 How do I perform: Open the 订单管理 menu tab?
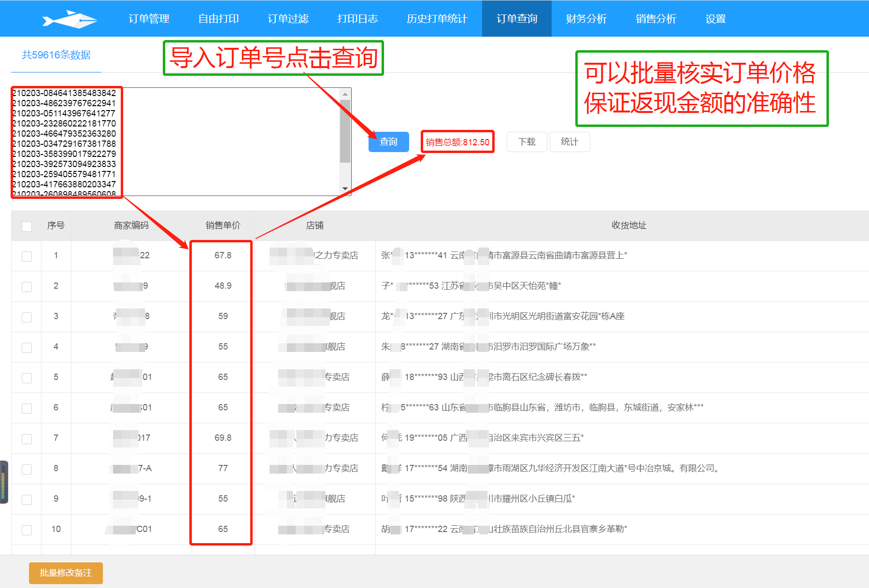149,19
